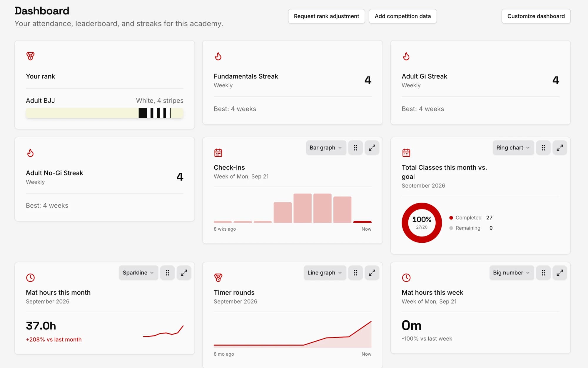Viewport: 588px width, 368px height.
Task: Click drag handle on Total Classes card
Action: pyautogui.click(x=543, y=148)
